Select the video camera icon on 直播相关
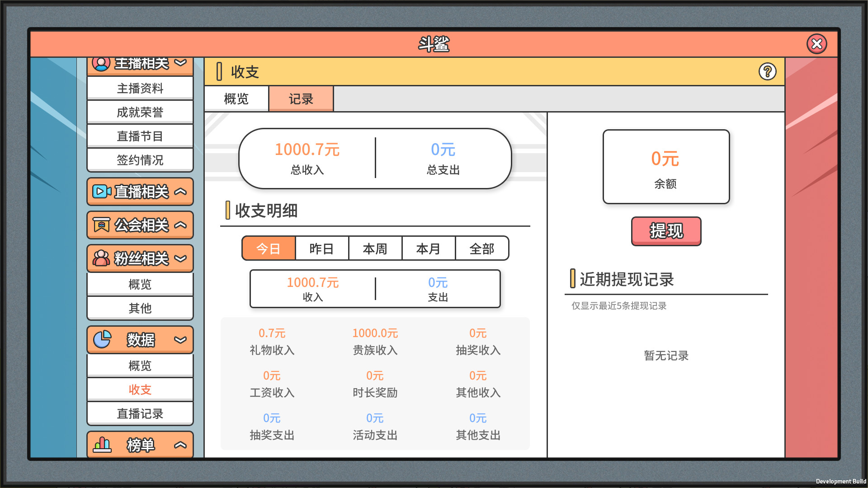Image resolution: width=868 pixels, height=488 pixels. pyautogui.click(x=101, y=192)
